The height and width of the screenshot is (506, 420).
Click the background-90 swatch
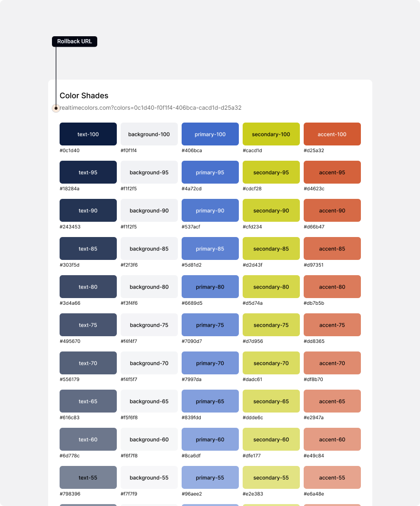coord(149,210)
